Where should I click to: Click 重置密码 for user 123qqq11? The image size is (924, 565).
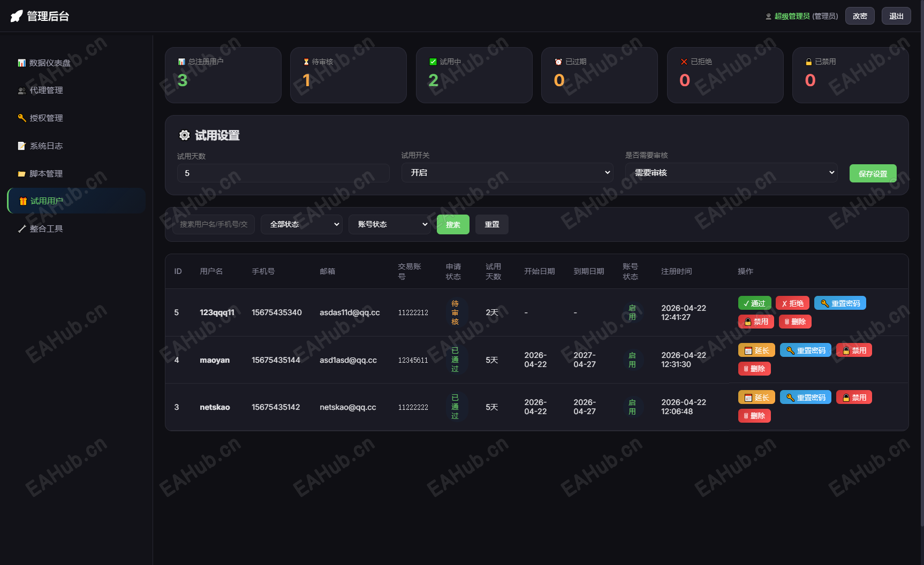click(840, 303)
